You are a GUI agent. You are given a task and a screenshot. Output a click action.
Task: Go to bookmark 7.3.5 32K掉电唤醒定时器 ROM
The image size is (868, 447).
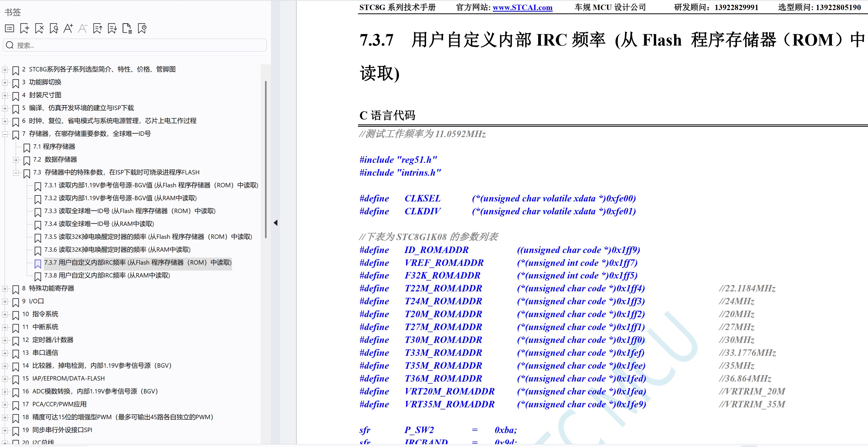click(148, 237)
